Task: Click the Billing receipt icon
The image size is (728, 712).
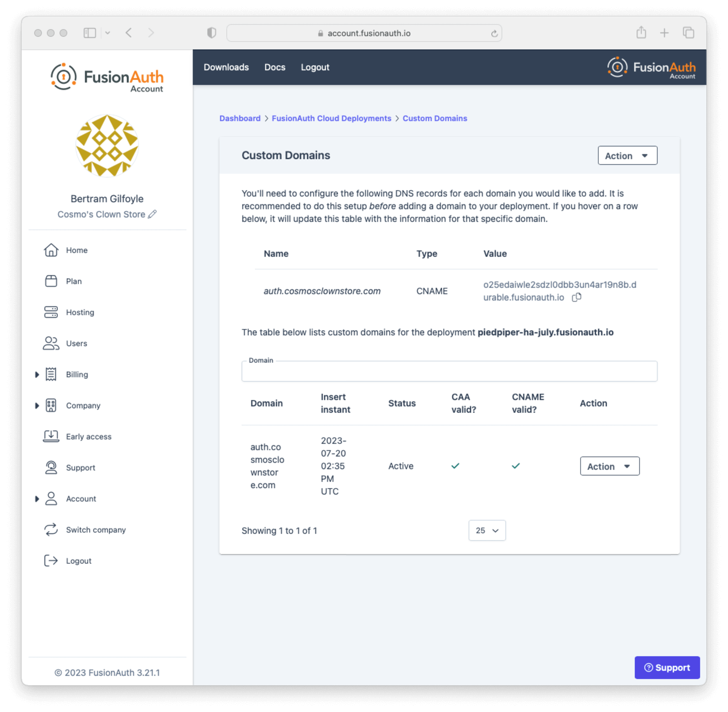Action: (51, 374)
